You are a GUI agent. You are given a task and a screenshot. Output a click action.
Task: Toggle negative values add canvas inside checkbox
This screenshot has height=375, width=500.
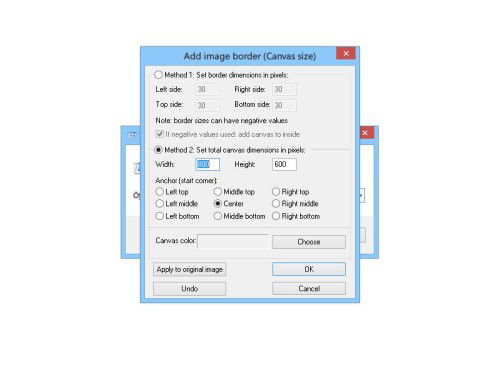(160, 134)
